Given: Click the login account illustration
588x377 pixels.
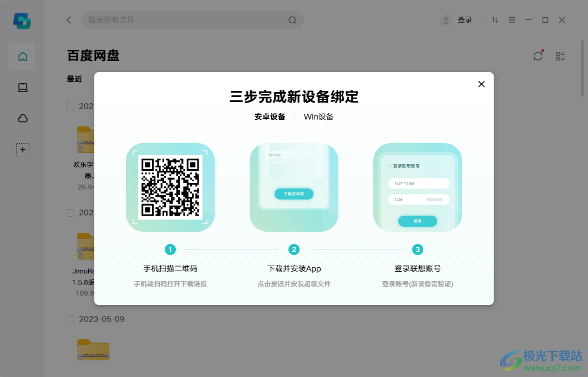Looking at the screenshot, I should click(x=417, y=187).
